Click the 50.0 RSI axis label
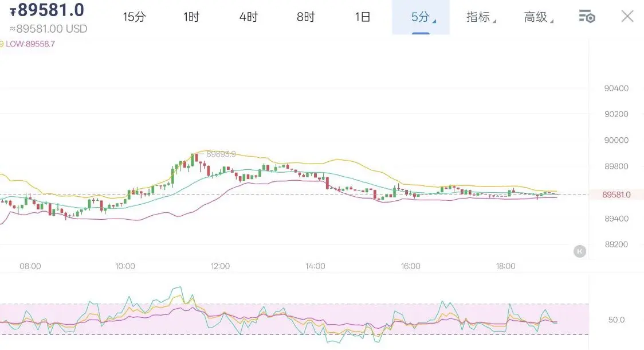 tap(616, 320)
